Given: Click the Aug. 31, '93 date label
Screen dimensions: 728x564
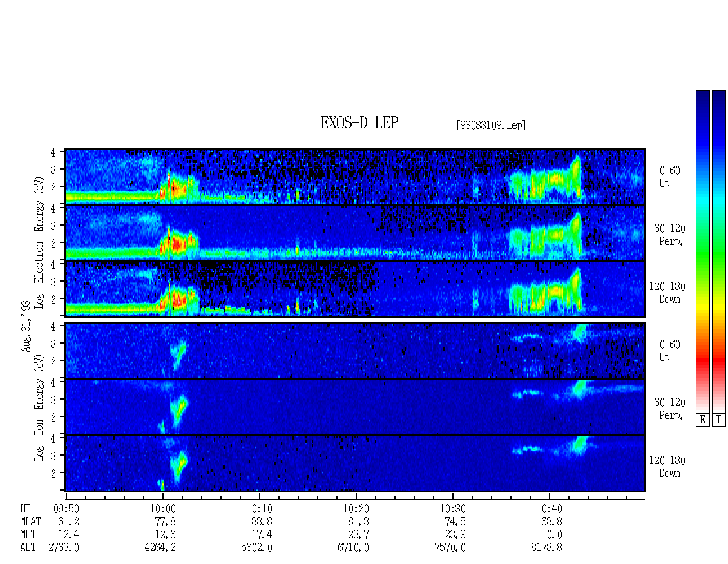Looking at the screenshot, I should tap(26, 326).
